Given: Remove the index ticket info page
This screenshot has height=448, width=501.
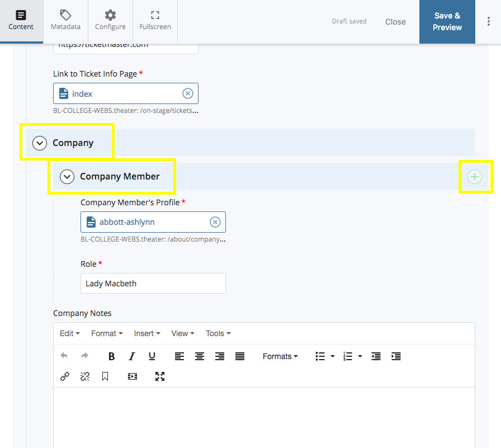Looking at the screenshot, I should click(x=188, y=93).
